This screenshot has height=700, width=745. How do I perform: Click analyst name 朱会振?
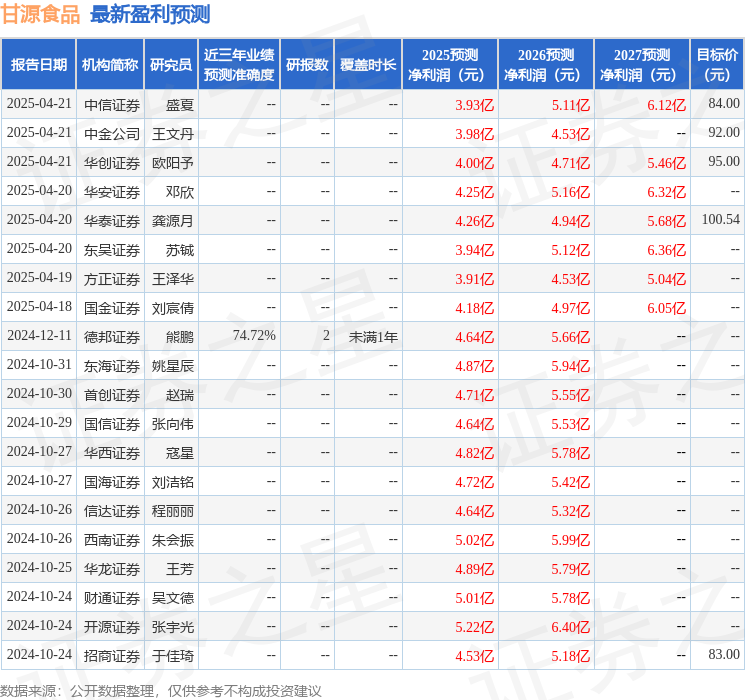pos(172,540)
